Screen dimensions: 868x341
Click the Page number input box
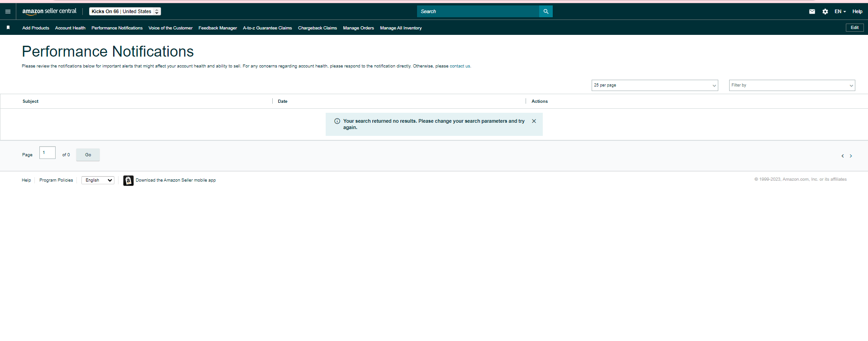(47, 153)
